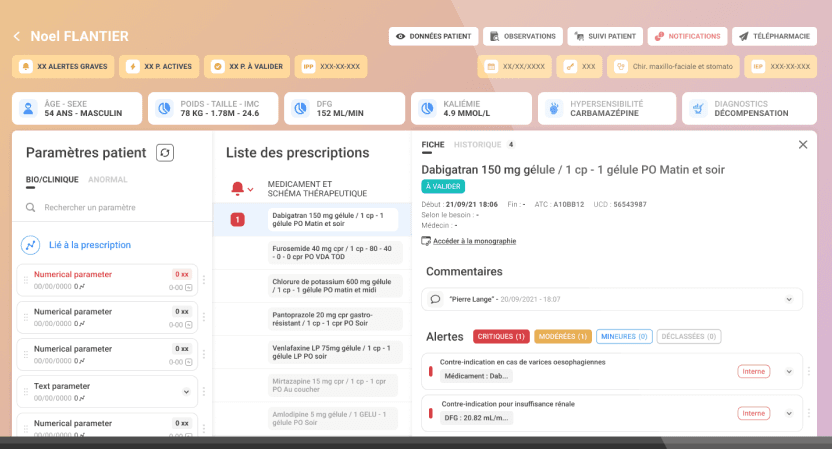832x449 pixels.
Task: Select the Dabigatran 150 mg gélule prescription
Action: 333,220
